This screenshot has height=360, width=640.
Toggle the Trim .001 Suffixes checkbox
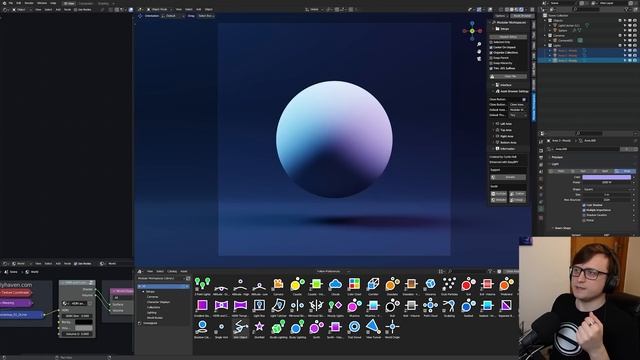491,69
